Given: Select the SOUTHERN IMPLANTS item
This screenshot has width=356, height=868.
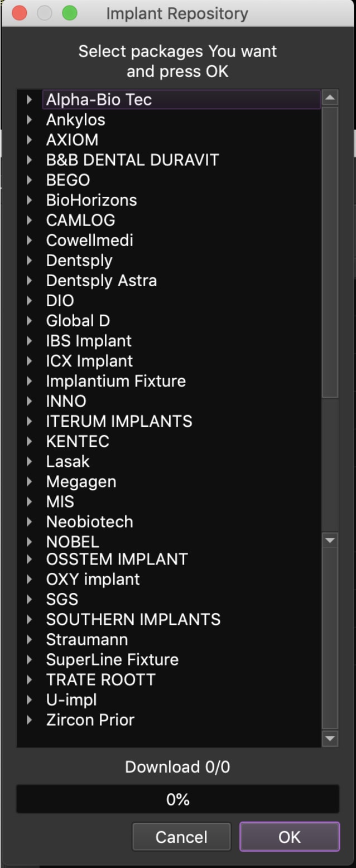Looking at the screenshot, I should point(133,619).
